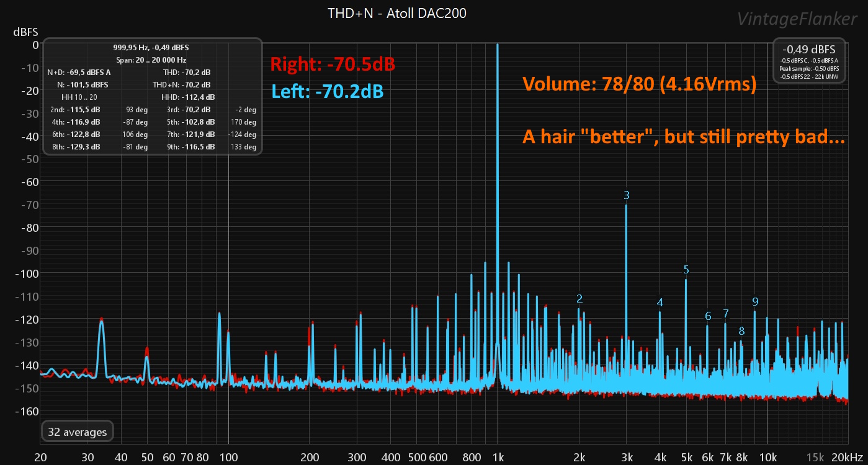The image size is (868, 465).
Task: Click the "HHD: -112,4 dB" value
Action: tap(188, 97)
